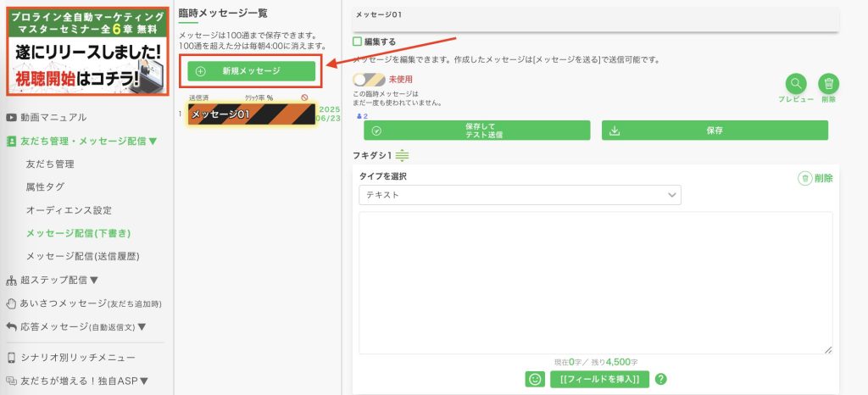Select オーディエンス設定 in sidebar
The width and height of the screenshot is (868, 395).
click(69, 210)
